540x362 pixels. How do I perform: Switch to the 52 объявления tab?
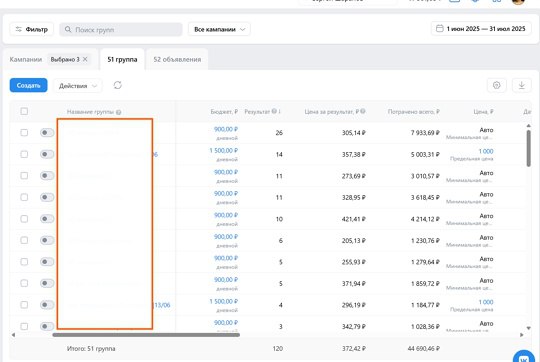[177, 60]
